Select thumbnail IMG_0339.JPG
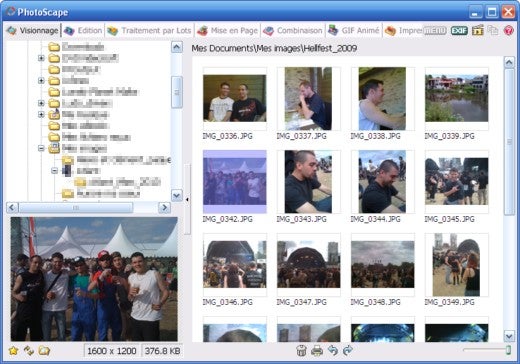Screen dimensions: 520x364 (457, 99)
